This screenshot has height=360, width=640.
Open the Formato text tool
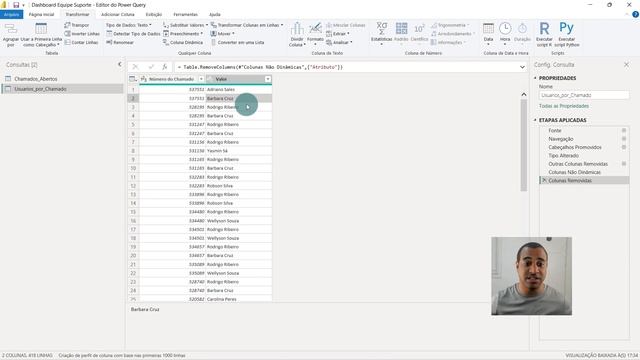315,33
